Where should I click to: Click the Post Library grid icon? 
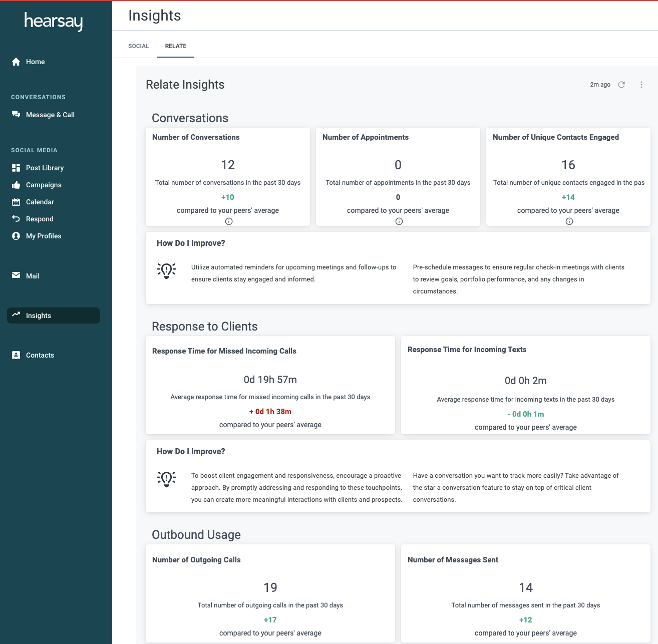(x=16, y=168)
